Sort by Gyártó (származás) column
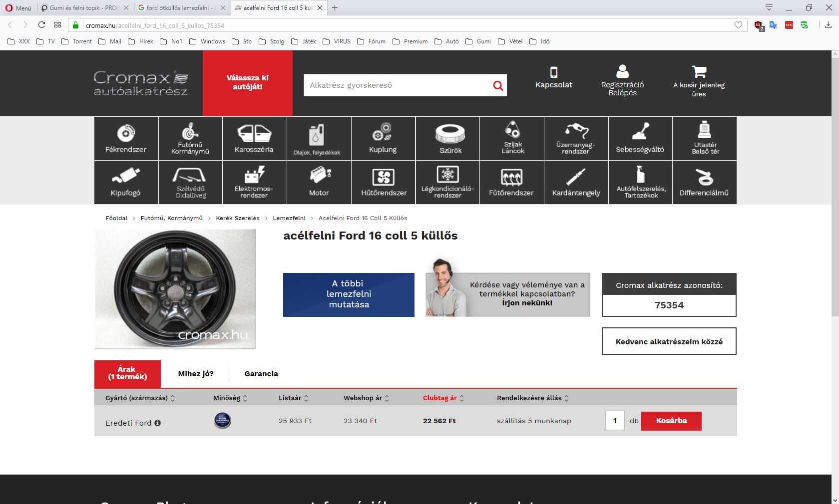This screenshot has width=839, height=504. (140, 398)
